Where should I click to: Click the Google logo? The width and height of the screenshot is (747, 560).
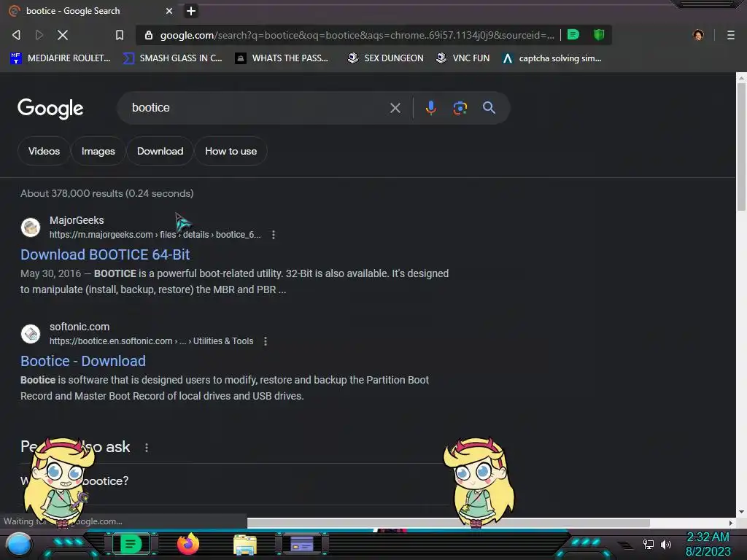tap(50, 109)
